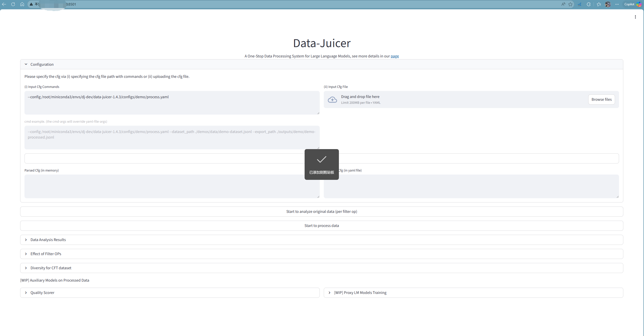Expand Effect of Filter OPs

pos(46,254)
